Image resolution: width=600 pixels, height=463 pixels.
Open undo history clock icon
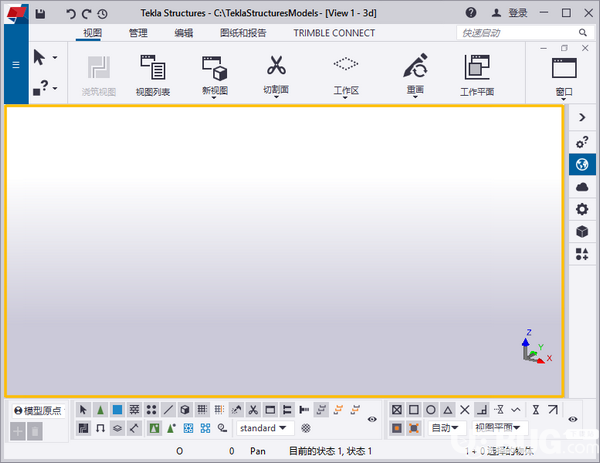[102, 14]
